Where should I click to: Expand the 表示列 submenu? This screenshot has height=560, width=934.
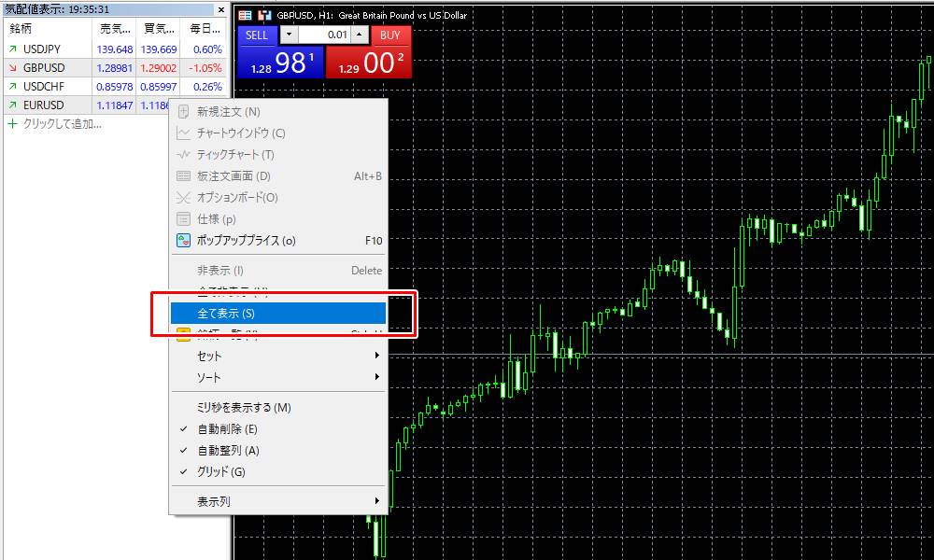[280, 501]
